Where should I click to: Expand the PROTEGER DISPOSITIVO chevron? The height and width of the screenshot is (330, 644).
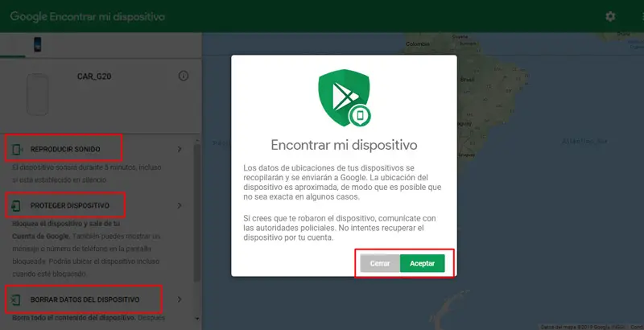[180, 205]
